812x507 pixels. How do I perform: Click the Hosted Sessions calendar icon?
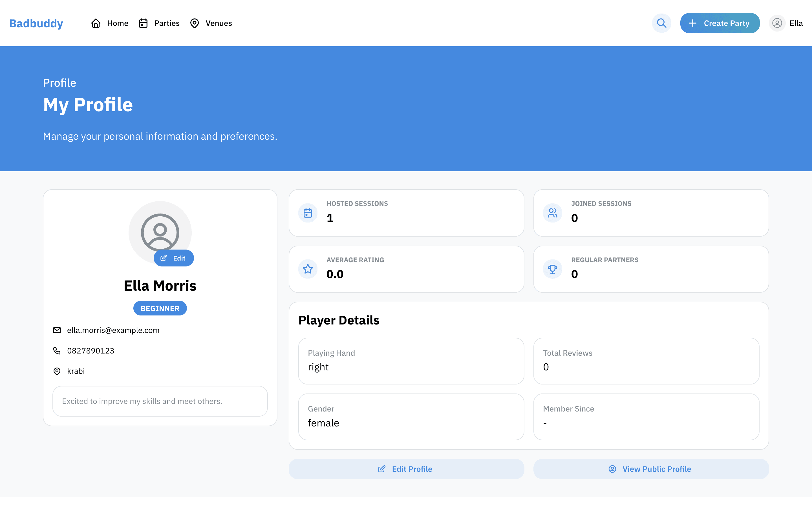tap(308, 213)
